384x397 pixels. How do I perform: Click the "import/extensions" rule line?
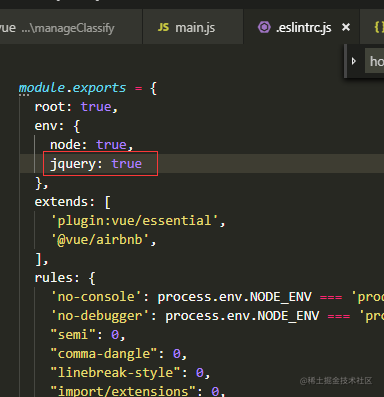[x=138, y=391]
